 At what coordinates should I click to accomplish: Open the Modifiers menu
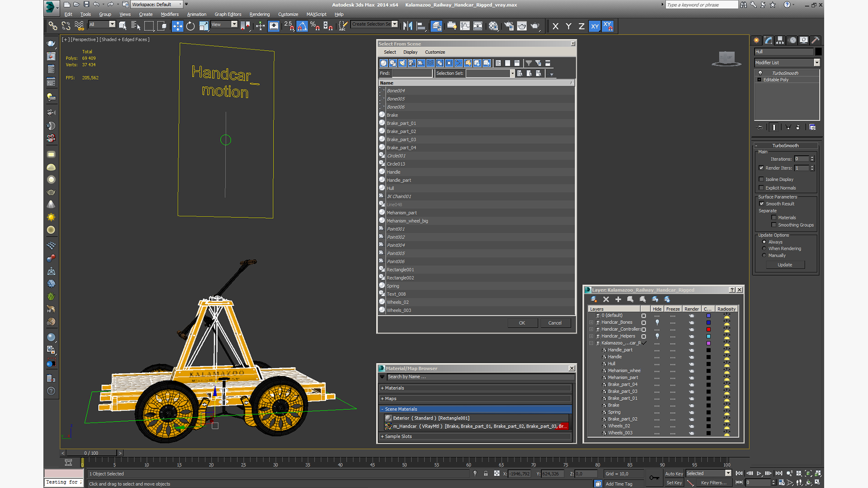click(x=170, y=14)
